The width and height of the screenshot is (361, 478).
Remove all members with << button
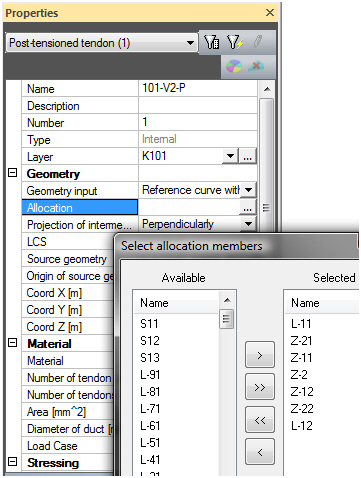pyautogui.click(x=260, y=420)
